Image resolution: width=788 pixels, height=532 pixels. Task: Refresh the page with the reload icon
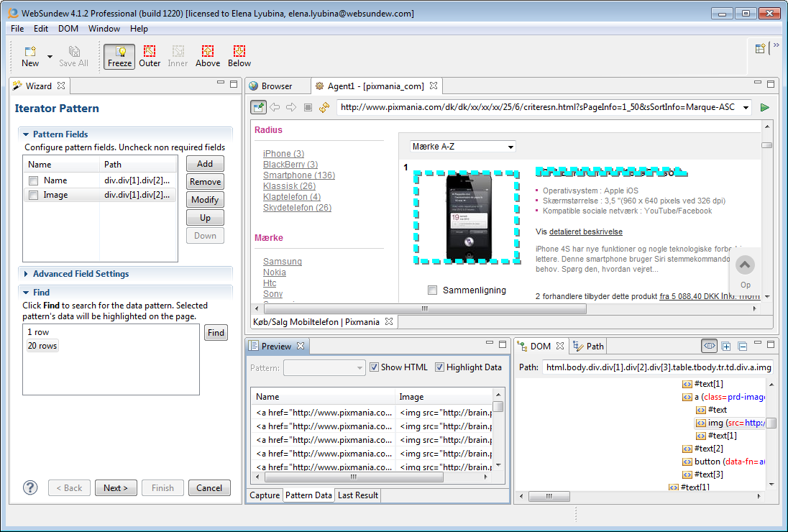coord(324,107)
